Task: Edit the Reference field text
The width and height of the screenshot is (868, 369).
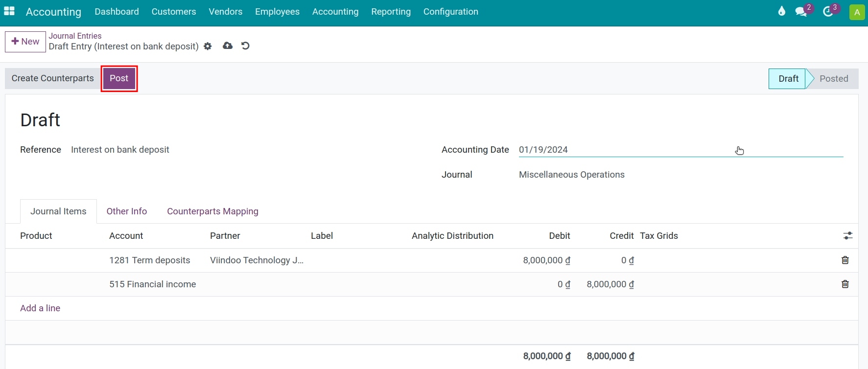Action: [120, 150]
